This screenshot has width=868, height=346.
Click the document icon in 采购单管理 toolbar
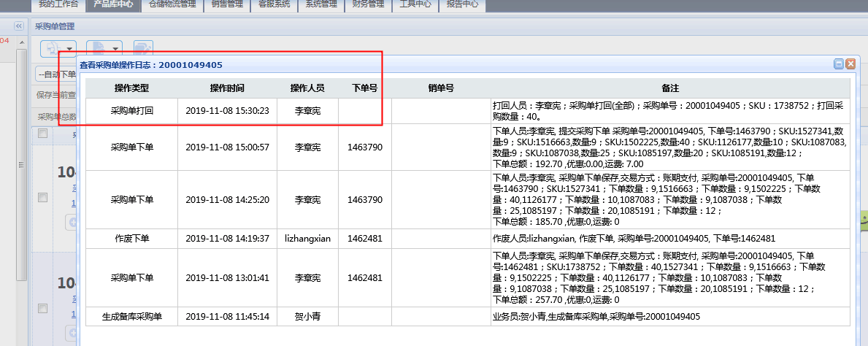[99, 49]
